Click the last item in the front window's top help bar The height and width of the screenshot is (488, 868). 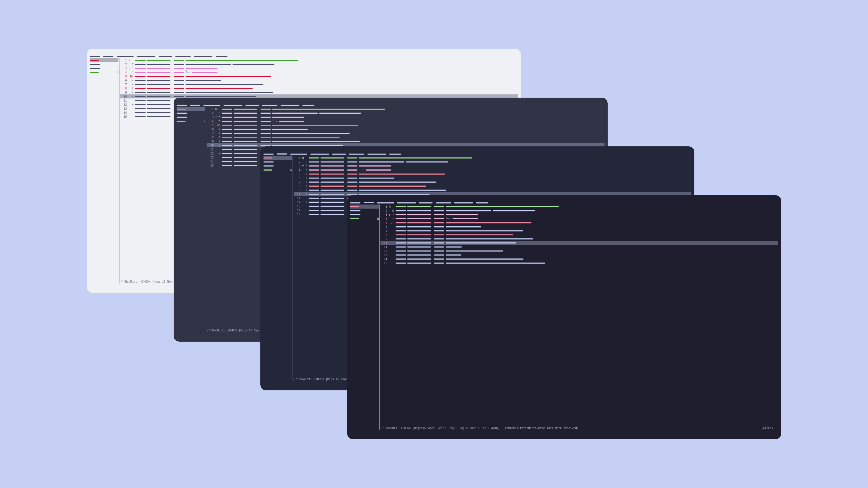click(482, 203)
